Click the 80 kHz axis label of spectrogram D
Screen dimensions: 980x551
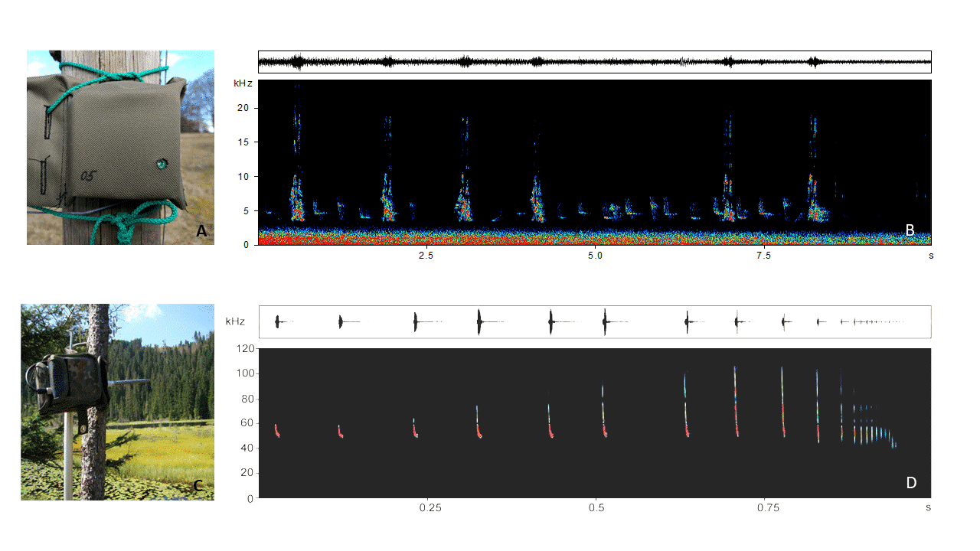247,398
